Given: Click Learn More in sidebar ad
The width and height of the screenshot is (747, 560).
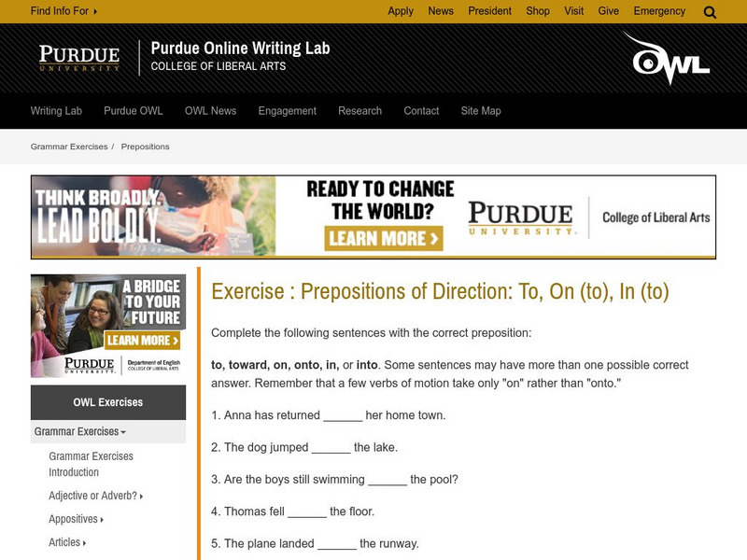Looking at the screenshot, I should (142, 340).
